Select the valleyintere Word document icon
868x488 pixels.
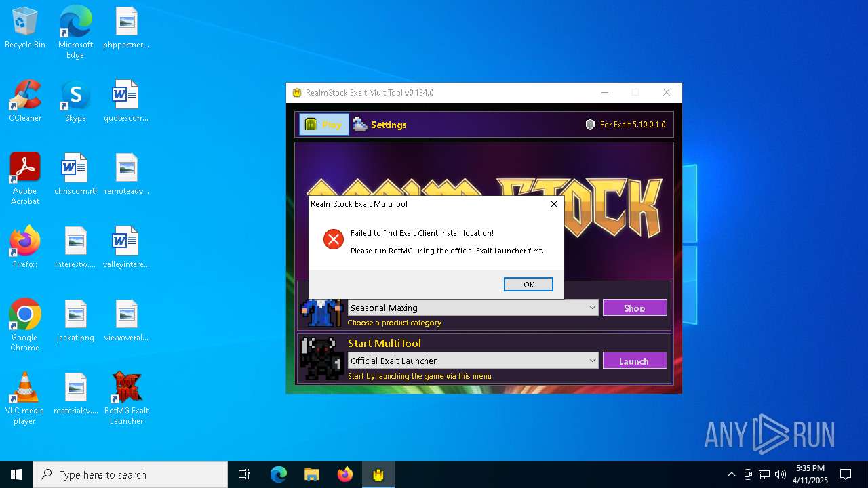pyautogui.click(x=126, y=248)
